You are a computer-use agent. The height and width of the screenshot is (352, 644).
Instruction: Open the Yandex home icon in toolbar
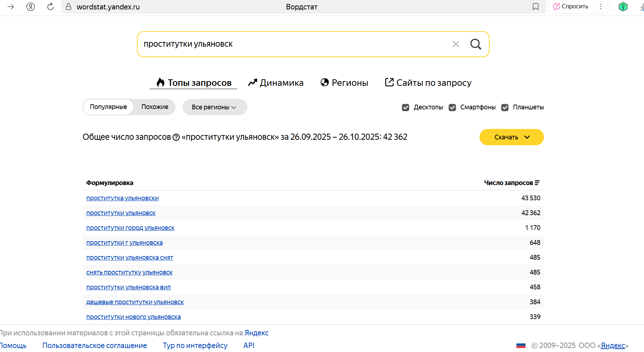(x=30, y=7)
